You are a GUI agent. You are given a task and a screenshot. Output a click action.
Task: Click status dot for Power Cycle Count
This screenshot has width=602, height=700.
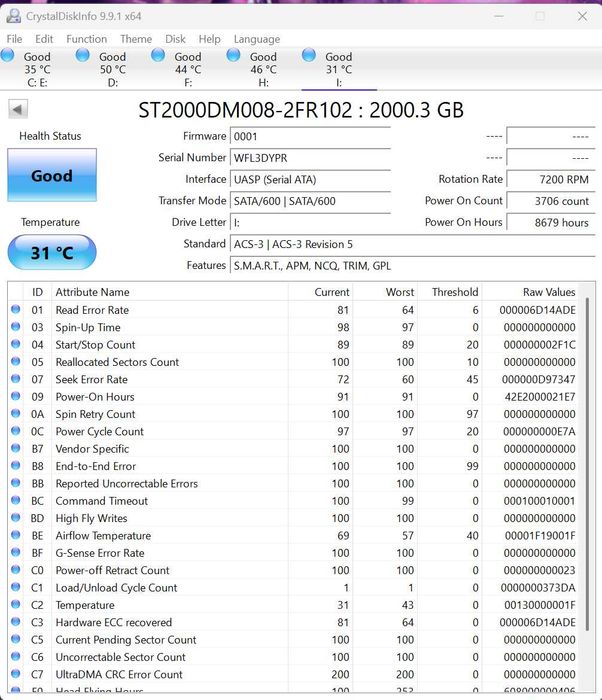pyautogui.click(x=16, y=431)
